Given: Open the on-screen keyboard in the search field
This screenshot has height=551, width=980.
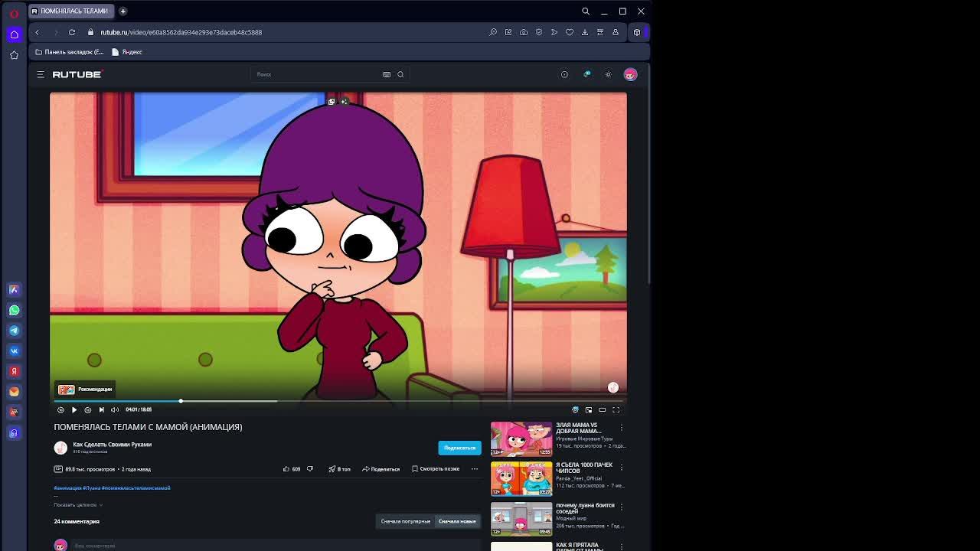Looking at the screenshot, I should [387, 74].
